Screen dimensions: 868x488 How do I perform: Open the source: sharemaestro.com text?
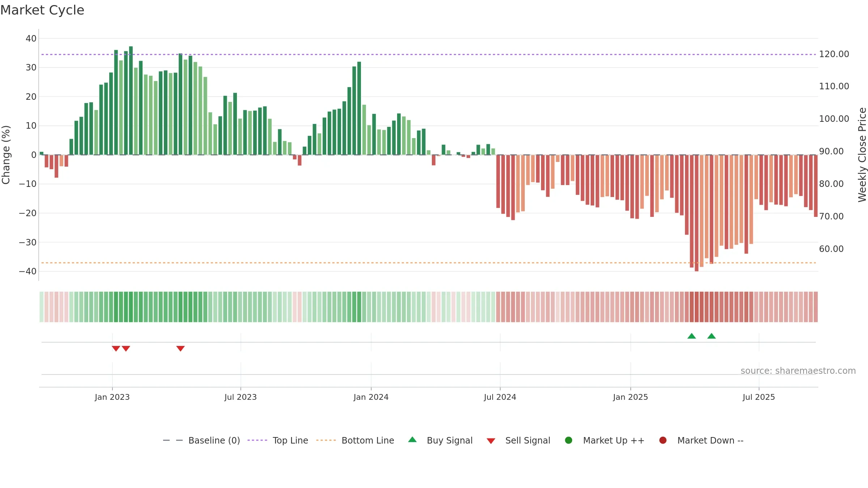[x=798, y=371]
